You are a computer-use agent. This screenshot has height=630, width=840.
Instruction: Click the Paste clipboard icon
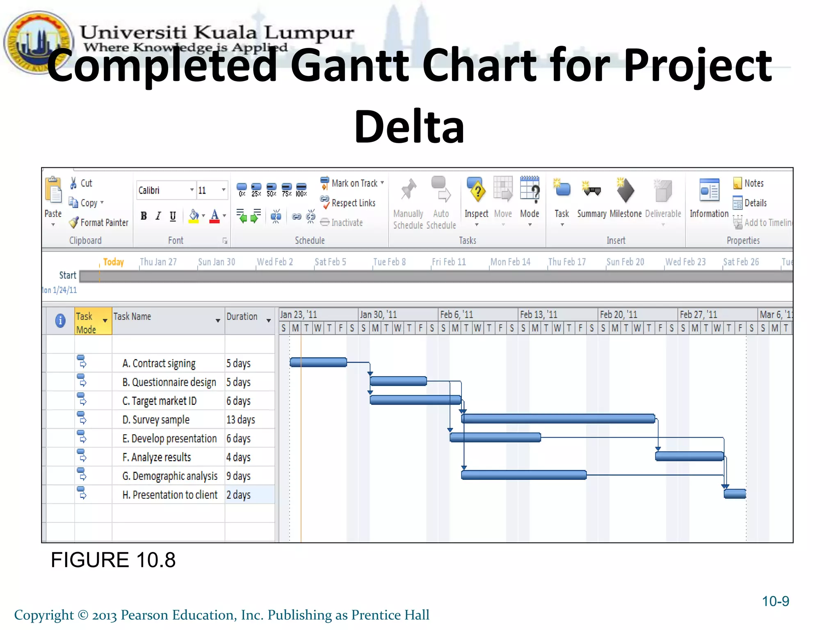(53, 190)
